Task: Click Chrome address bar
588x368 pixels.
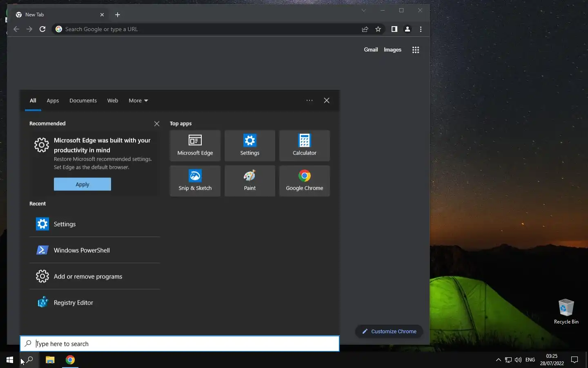Action: pyautogui.click(x=210, y=29)
